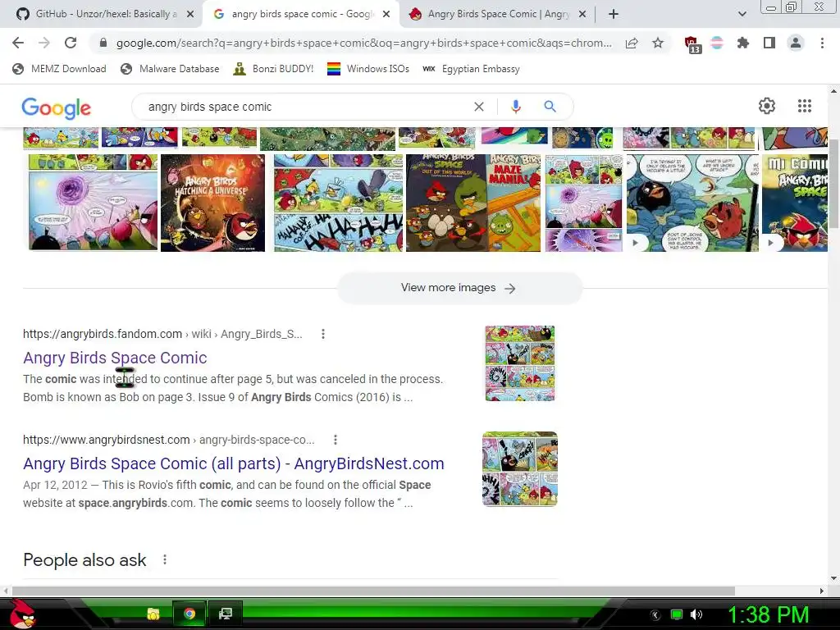Open the fandom result thumbnail image
840x630 pixels.
[x=519, y=363]
